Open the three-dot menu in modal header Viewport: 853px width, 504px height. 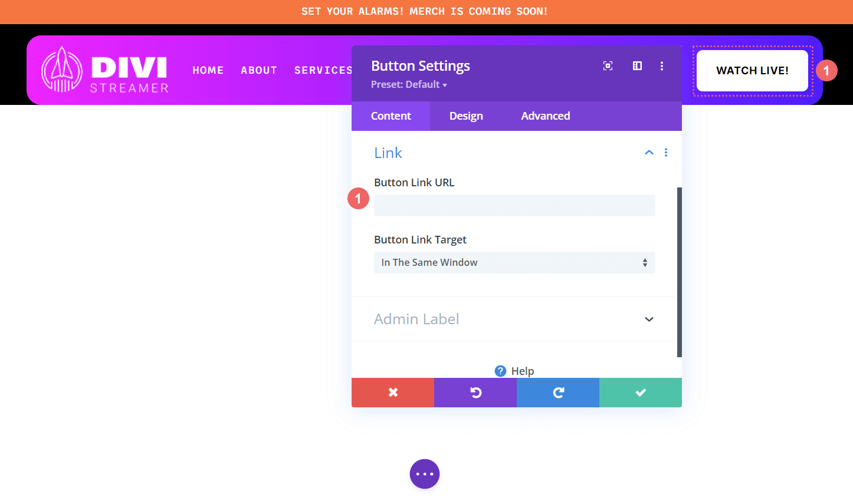[x=662, y=66]
